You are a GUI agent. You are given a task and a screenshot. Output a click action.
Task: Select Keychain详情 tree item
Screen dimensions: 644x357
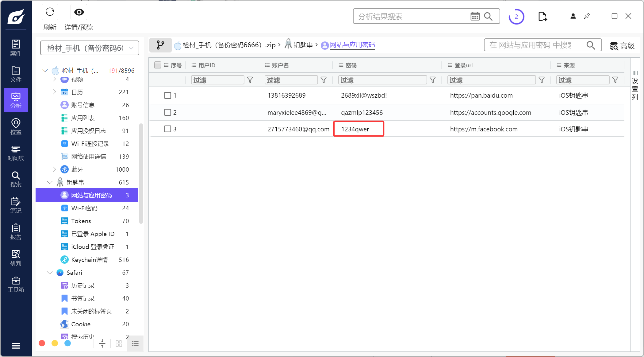point(89,260)
